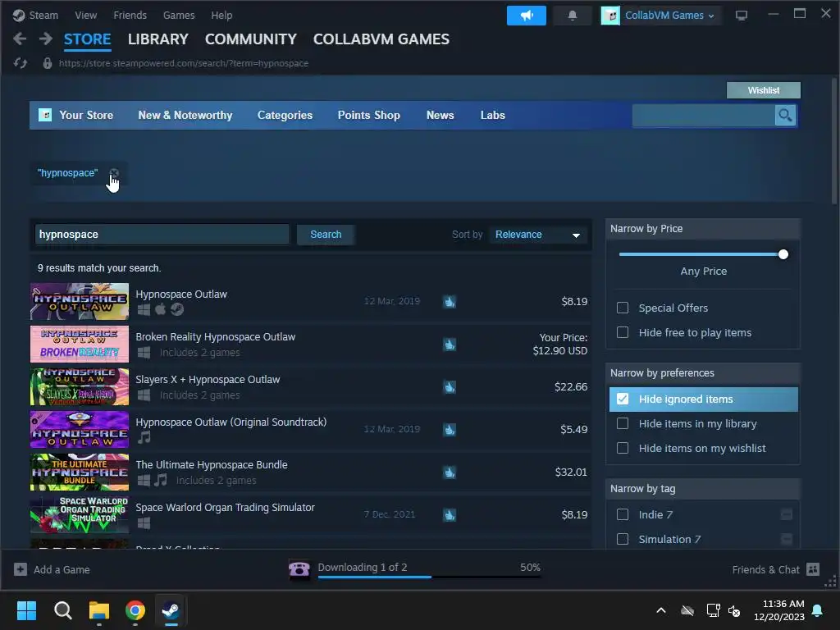Click the Your Store avatar icon
The image size is (840, 630).
pos(45,115)
